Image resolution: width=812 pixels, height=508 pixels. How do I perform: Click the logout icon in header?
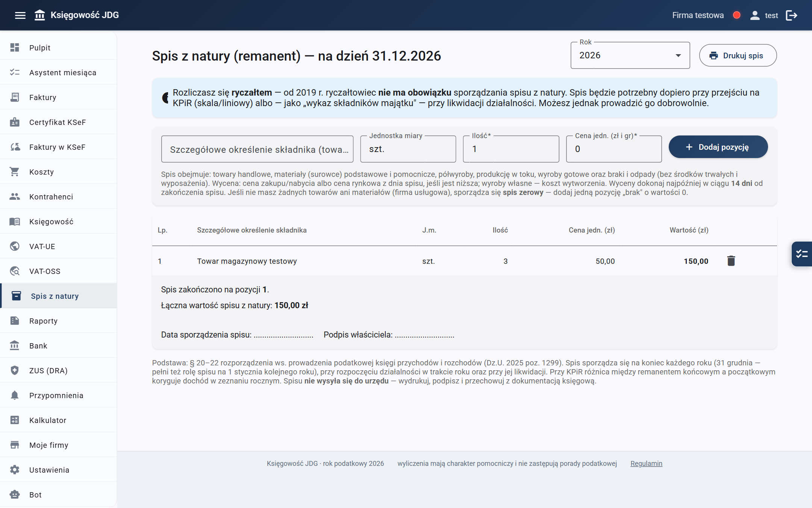792,15
